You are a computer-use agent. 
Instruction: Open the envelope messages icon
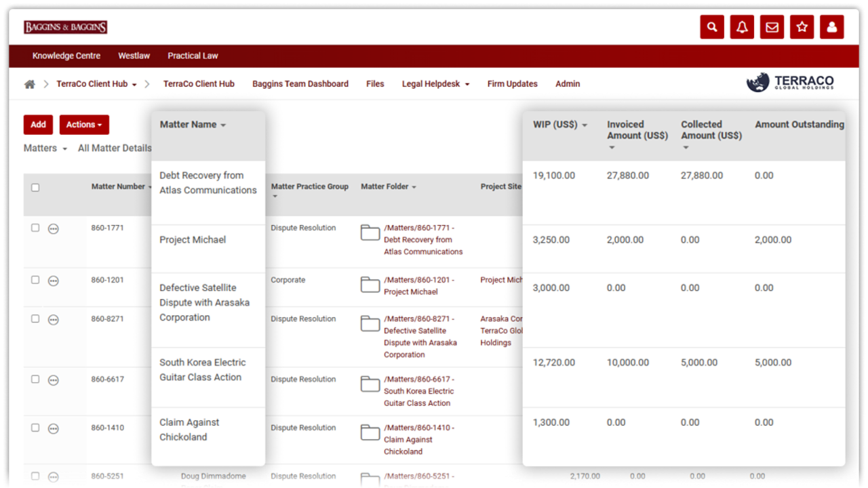tap(772, 27)
